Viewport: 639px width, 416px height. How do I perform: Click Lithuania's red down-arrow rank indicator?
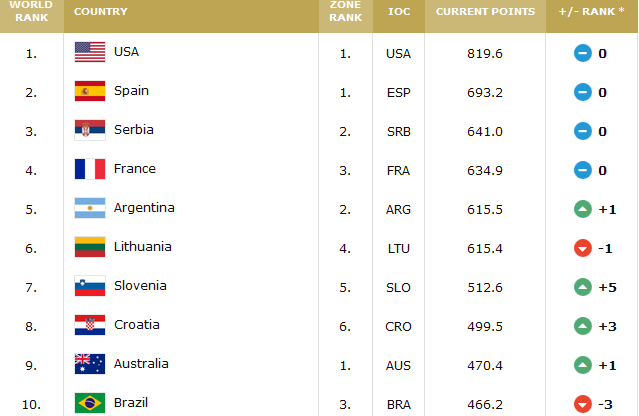coord(583,247)
